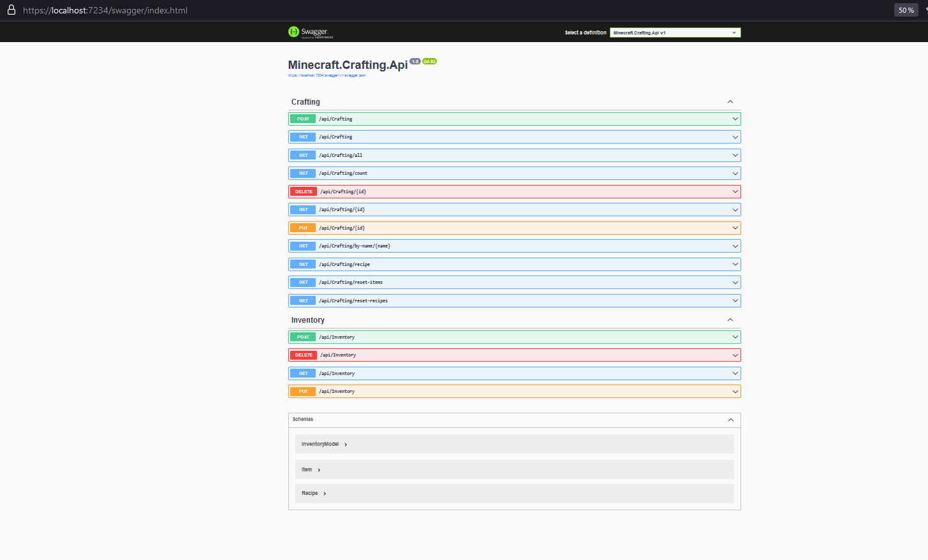Image resolution: width=928 pixels, height=560 pixels.
Task: Click the lock icon in address bar
Action: pos(11,10)
